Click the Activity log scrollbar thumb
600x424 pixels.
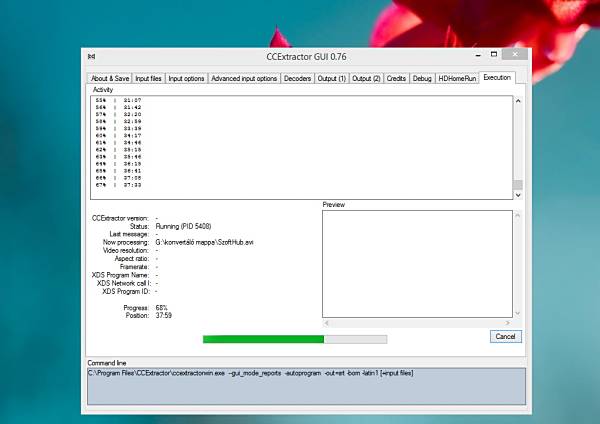[518, 184]
